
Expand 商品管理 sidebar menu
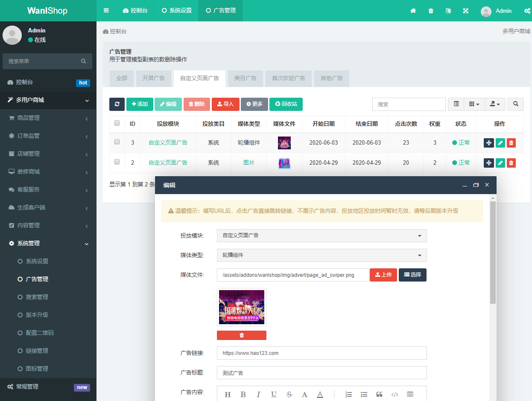pyautogui.click(x=48, y=118)
